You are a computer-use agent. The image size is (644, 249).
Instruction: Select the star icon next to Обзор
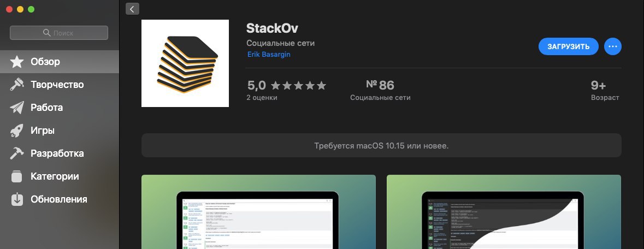tap(17, 62)
